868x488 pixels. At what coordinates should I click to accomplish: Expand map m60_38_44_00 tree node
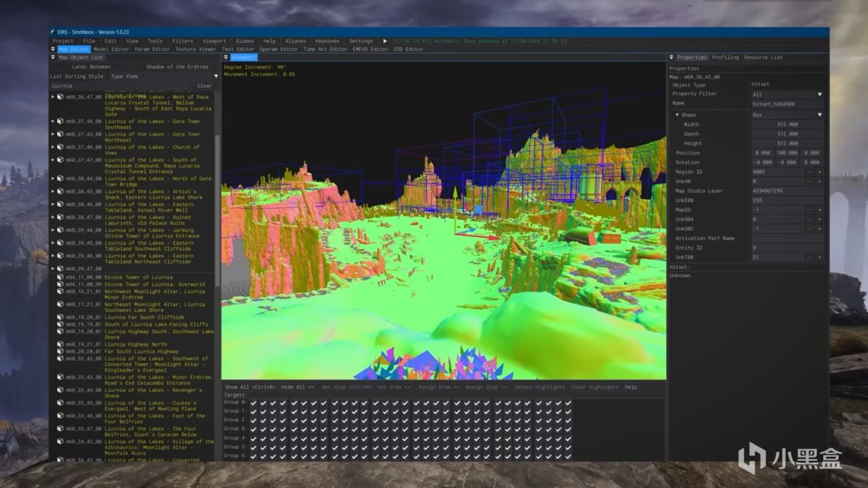53,179
